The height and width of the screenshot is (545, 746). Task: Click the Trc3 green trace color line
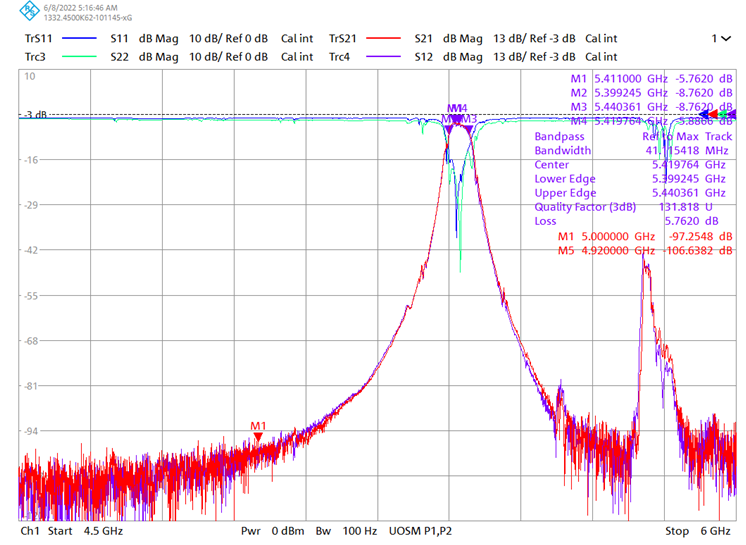pyautogui.click(x=79, y=57)
